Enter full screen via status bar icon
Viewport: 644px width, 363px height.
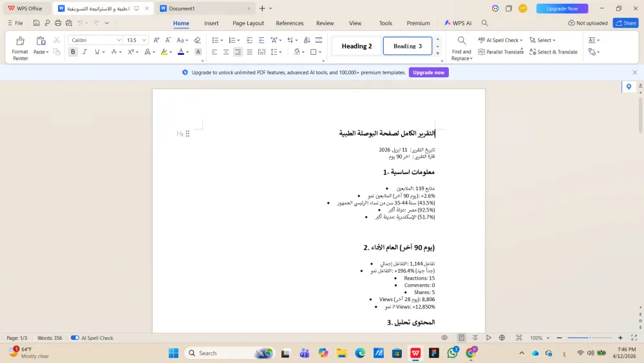pyautogui.click(x=634, y=338)
